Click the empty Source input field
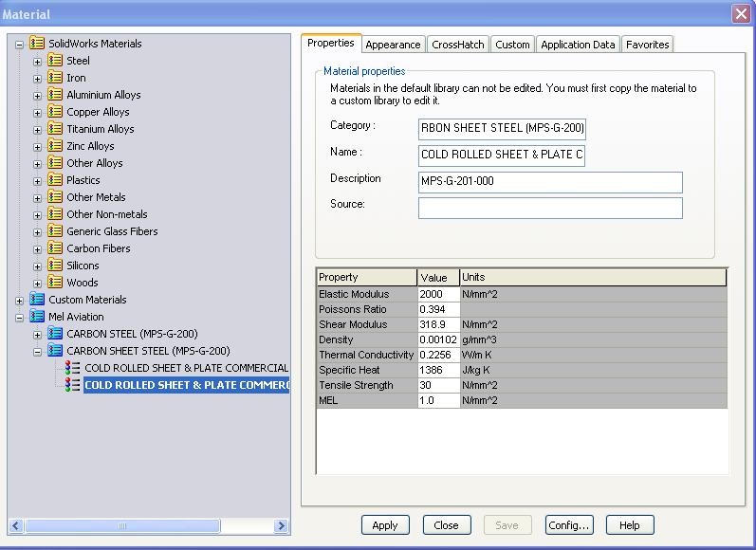 pos(550,208)
